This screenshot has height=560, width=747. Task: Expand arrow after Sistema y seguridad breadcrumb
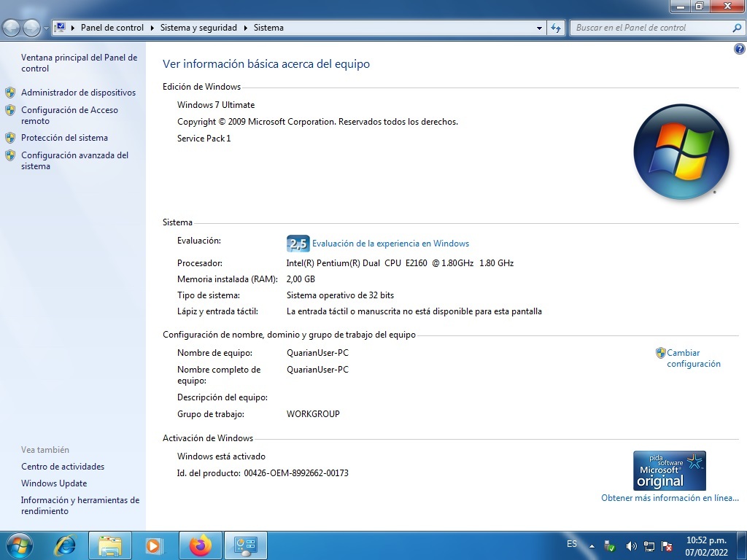[245, 28]
